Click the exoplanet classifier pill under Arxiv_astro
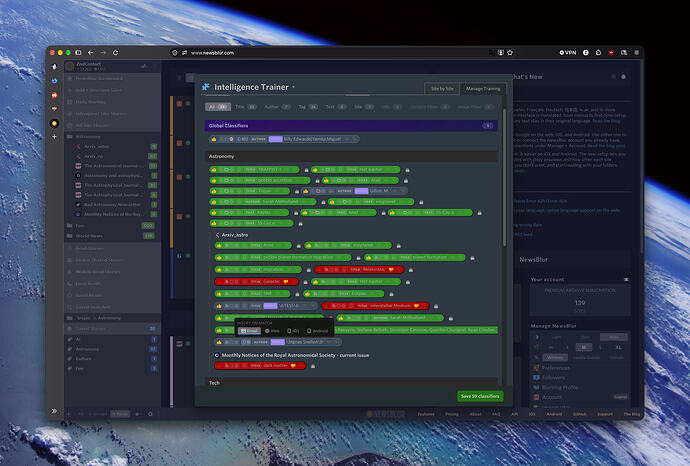This screenshot has width=690, height=466. click(348, 245)
